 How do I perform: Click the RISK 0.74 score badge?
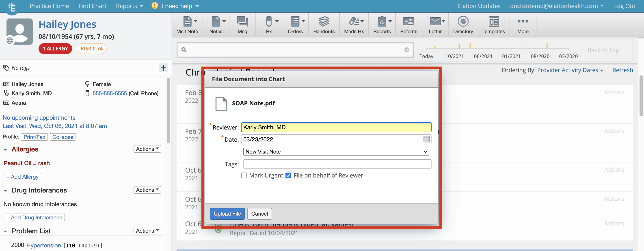point(91,48)
